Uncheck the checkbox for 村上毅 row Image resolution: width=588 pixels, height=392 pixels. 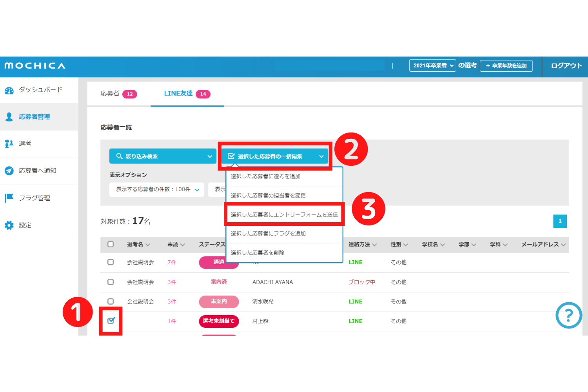111,321
